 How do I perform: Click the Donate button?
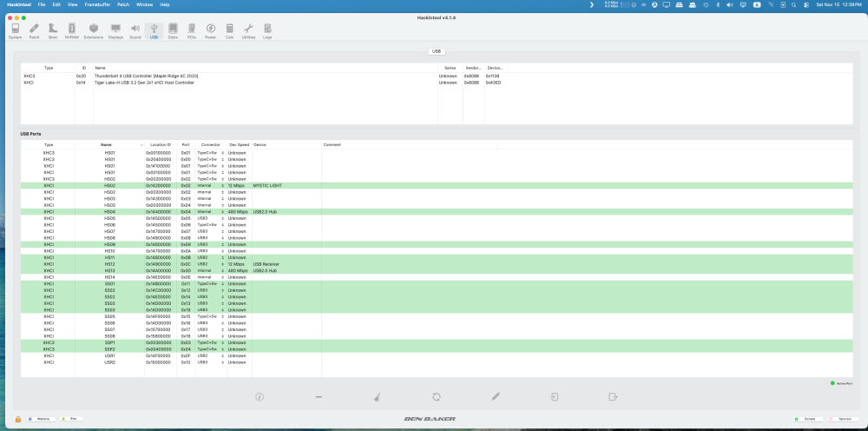(807, 420)
